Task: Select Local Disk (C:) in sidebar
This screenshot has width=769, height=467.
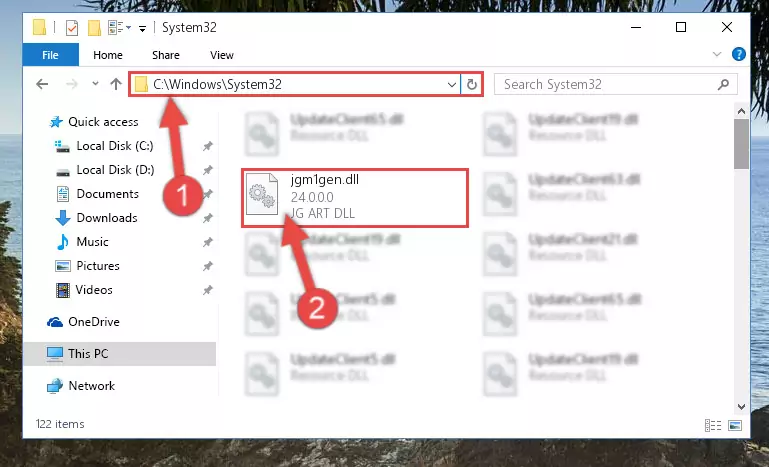Action: pos(115,146)
